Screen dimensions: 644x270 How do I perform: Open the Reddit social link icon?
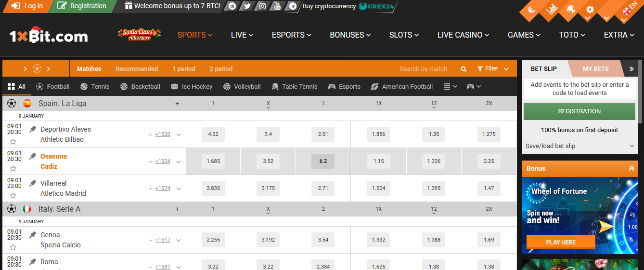tap(232, 6)
